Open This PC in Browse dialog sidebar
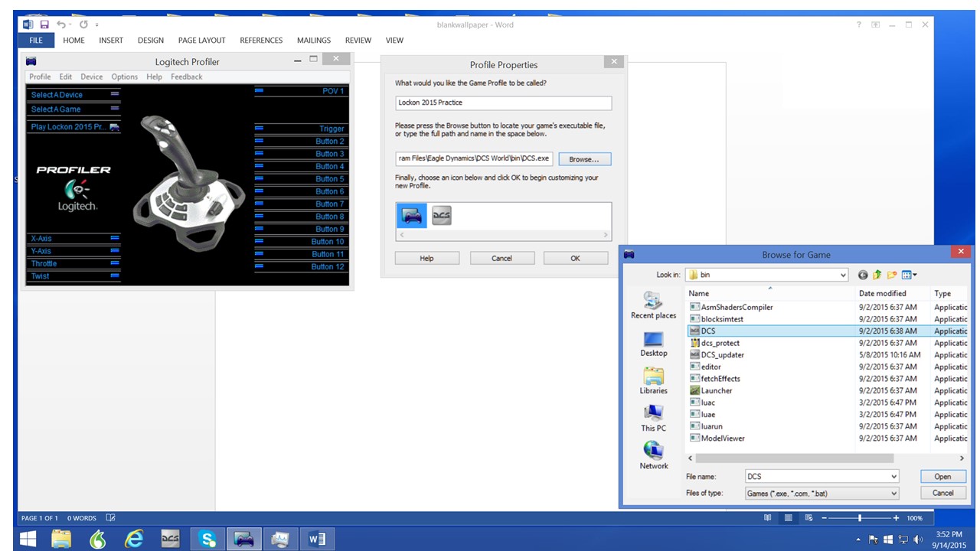Screen dimensions: 980x551 click(653, 418)
